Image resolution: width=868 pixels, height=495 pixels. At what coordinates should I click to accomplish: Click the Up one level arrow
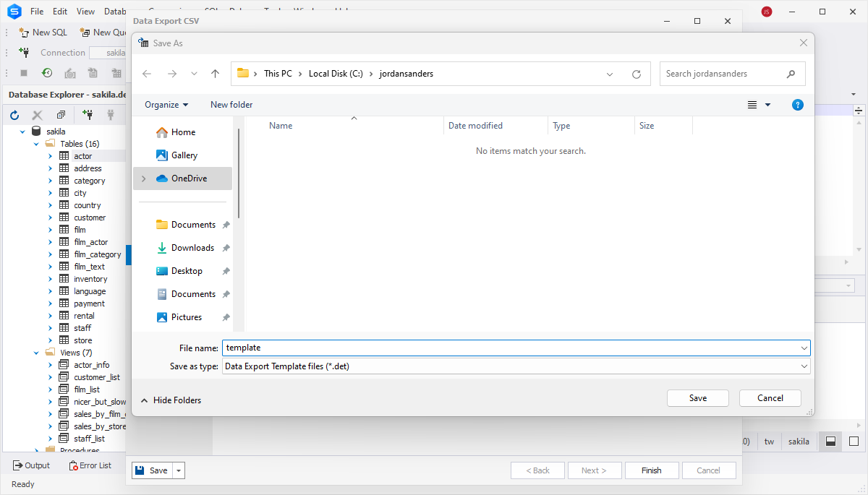[x=215, y=74]
